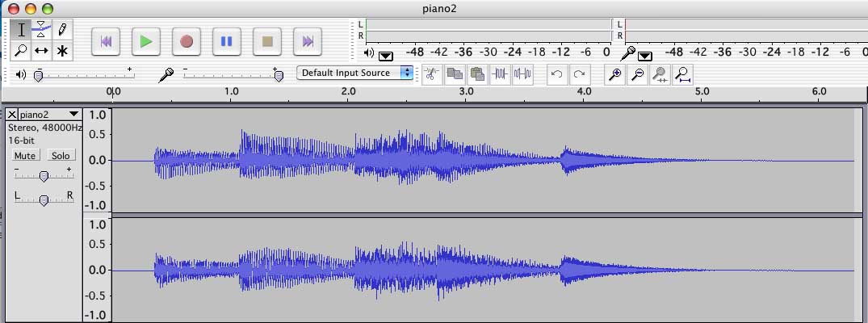Click the Undo arrow icon
This screenshot has width=868, height=323.
[556, 74]
